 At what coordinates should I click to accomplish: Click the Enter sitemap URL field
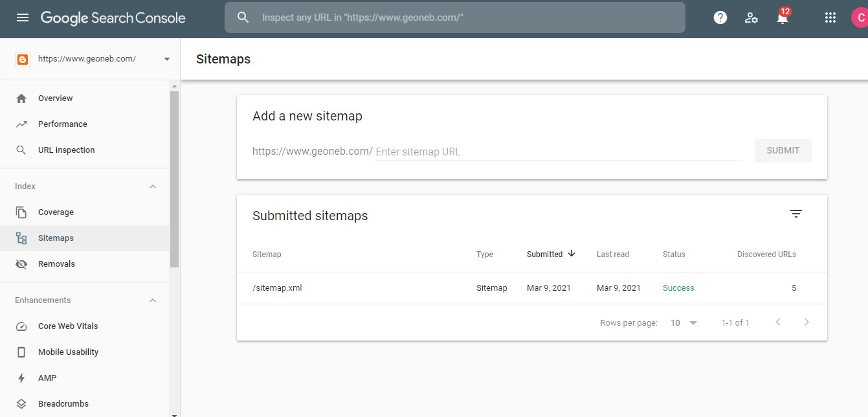click(x=560, y=152)
